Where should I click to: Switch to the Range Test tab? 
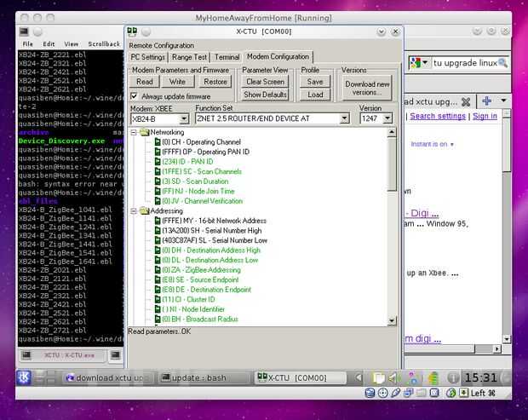tap(190, 57)
